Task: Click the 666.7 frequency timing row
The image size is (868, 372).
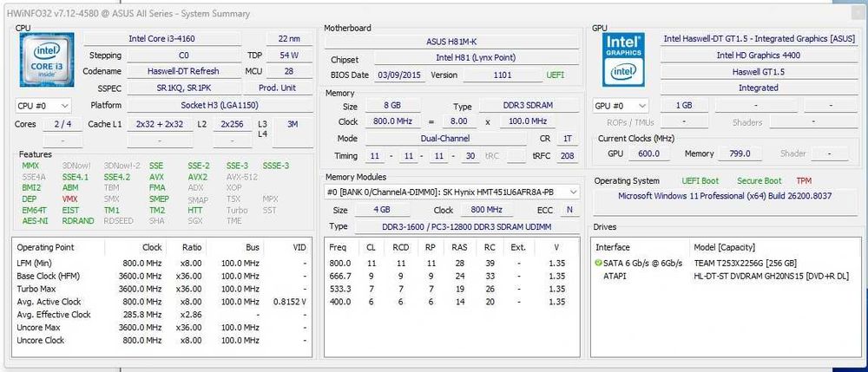Action: [x=451, y=276]
